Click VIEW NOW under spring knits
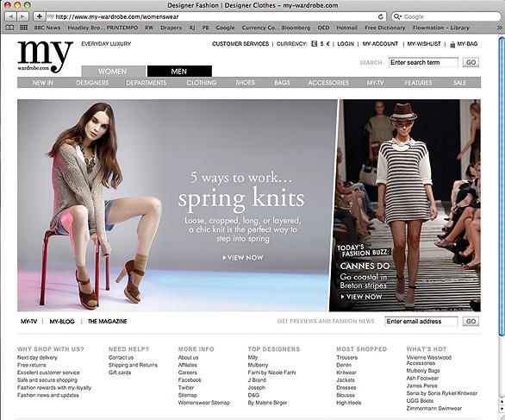505x420 pixels. pyautogui.click(x=243, y=258)
